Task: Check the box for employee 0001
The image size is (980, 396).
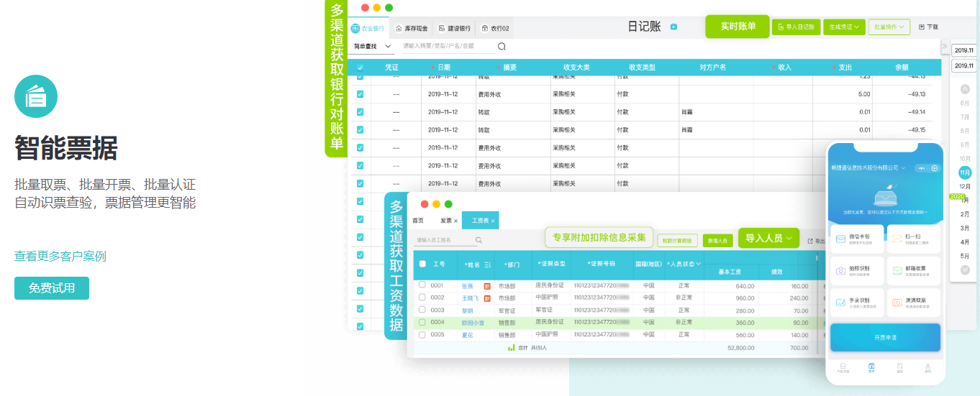Action: [x=422, y=285]
